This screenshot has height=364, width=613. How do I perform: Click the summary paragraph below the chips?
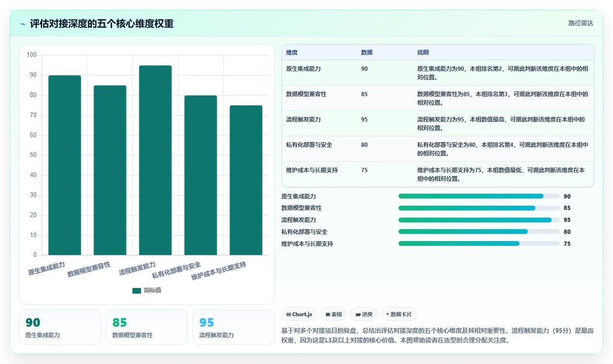pos(438,335)
